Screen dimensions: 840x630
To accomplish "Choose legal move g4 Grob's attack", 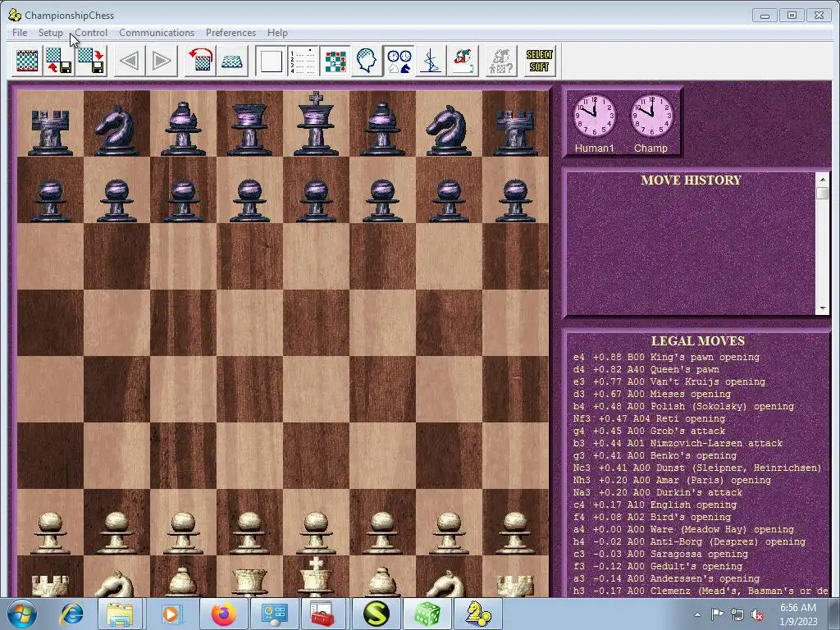I will tap(649, 431).
